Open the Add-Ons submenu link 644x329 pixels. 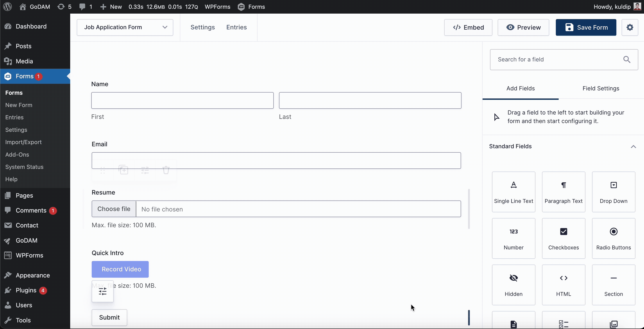coord(17,154)
